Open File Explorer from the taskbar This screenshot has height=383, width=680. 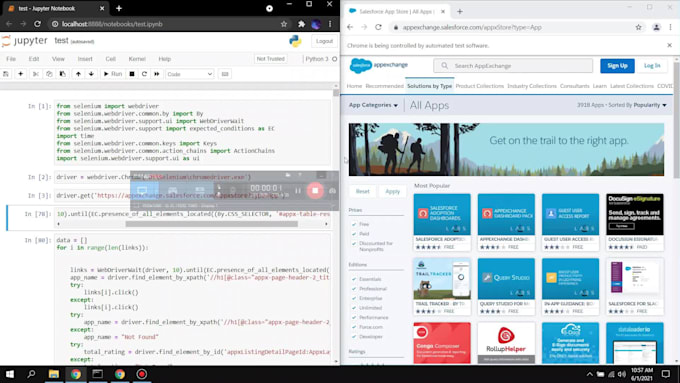click(54, 374)
